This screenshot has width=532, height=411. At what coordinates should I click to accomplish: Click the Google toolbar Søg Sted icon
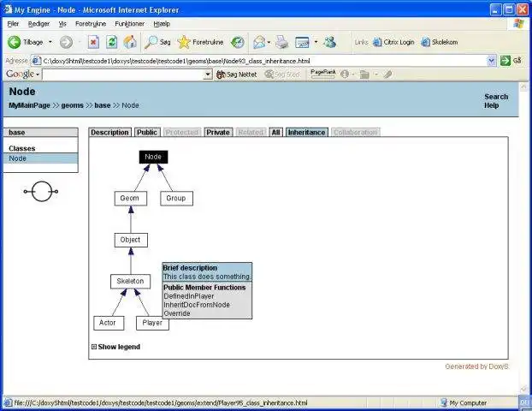(x=269, y=74)
